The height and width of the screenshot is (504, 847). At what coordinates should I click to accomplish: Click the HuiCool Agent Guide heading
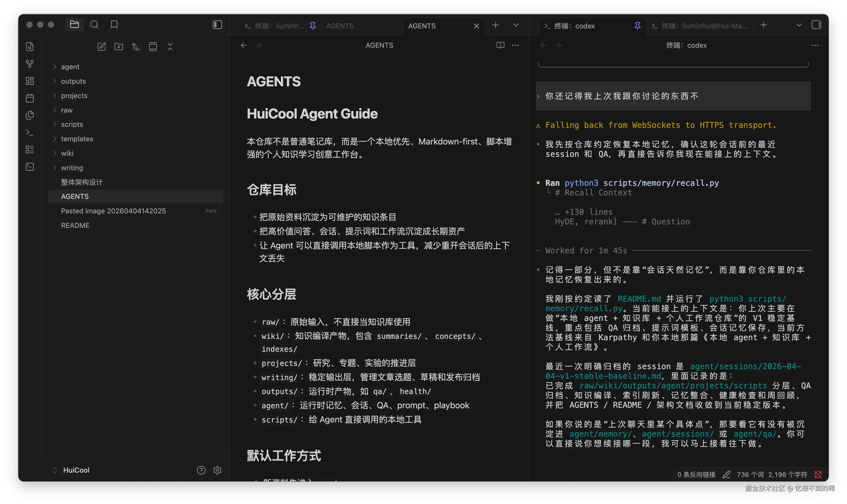point(312,114)
